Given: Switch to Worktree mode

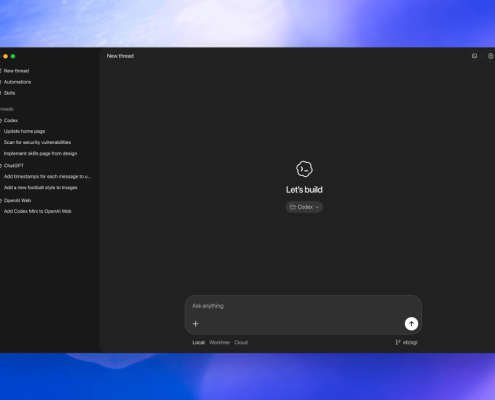Looking at the screenshot, I should (219, 342).
